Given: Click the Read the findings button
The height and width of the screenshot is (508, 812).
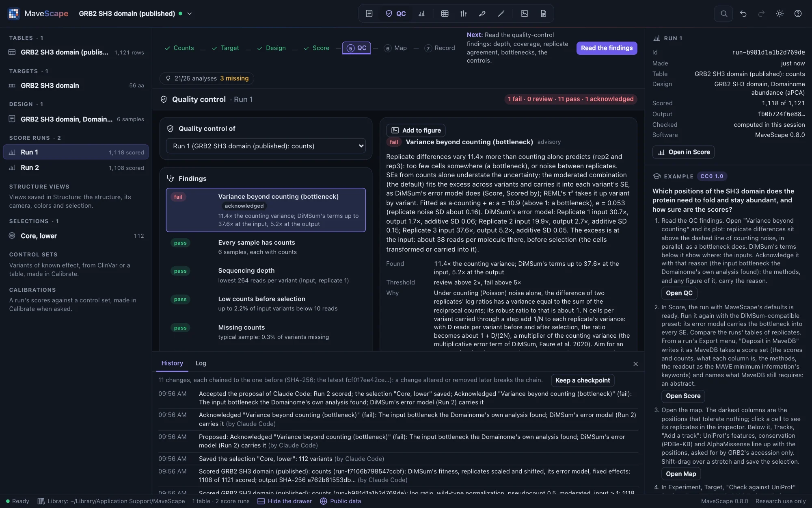Looking at the screenshot, I should 607,48.
